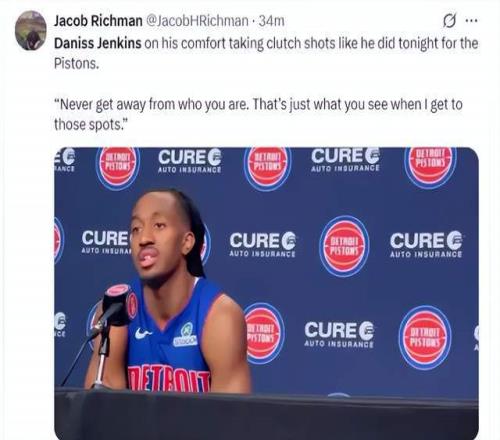The image size is (500, 440).
Task: Click the bottom-row CURE Auto Insurance logo
Action: pyautogui.click(x=339, y=334)
